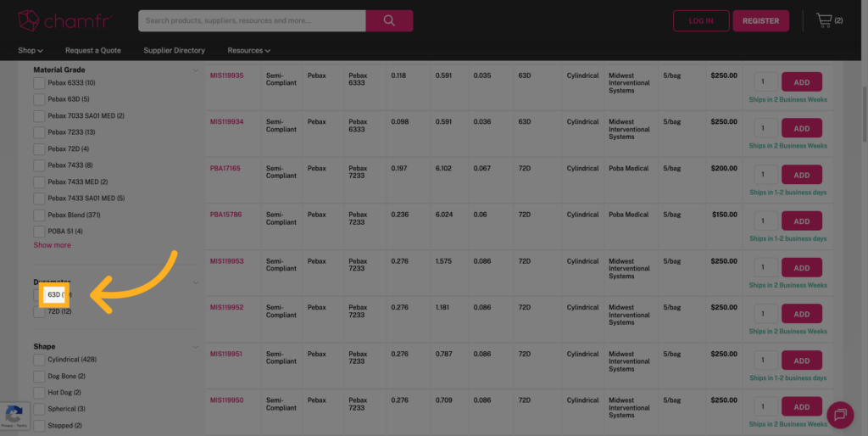Viewport: 868px width, 436px height.
Task: Open product MIS119953
Action: (x=226, y=261)
